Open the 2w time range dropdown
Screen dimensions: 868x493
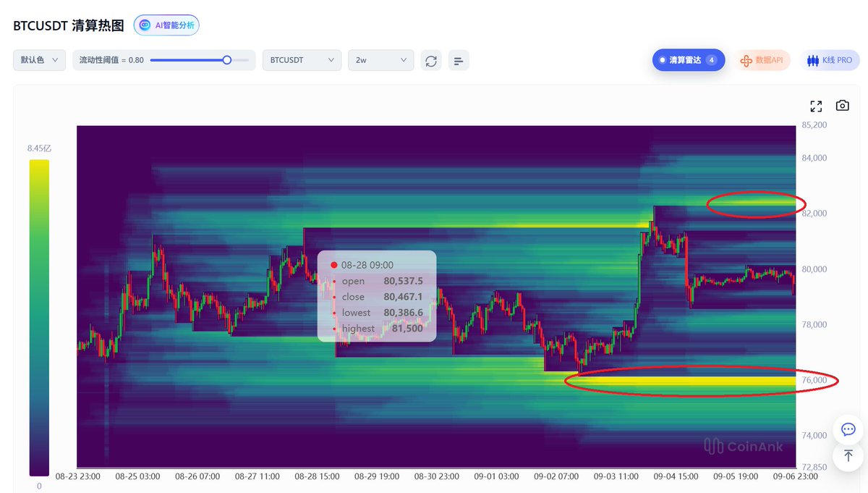[x=381, y=60]
